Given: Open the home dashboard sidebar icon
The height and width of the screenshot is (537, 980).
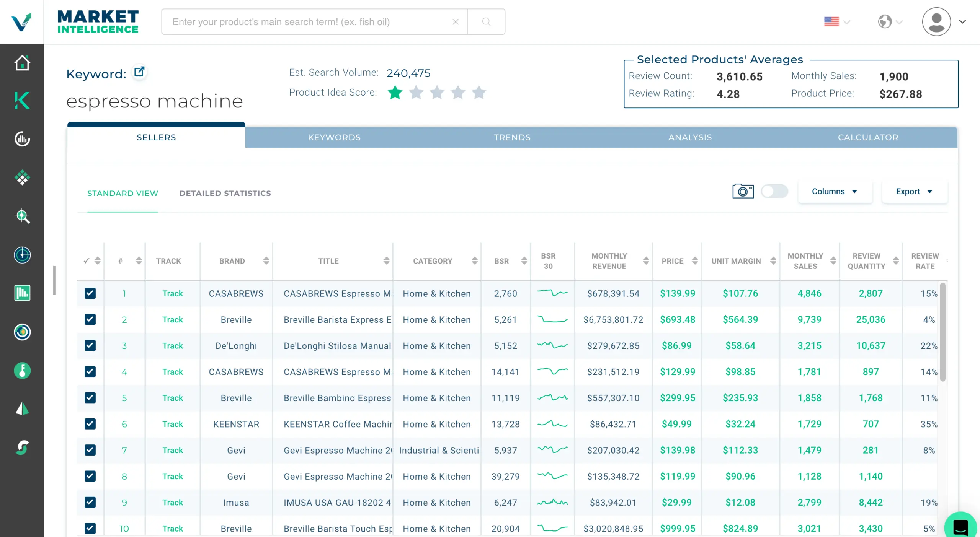Looking at the screenshot, I should click(x=22, y=63).
